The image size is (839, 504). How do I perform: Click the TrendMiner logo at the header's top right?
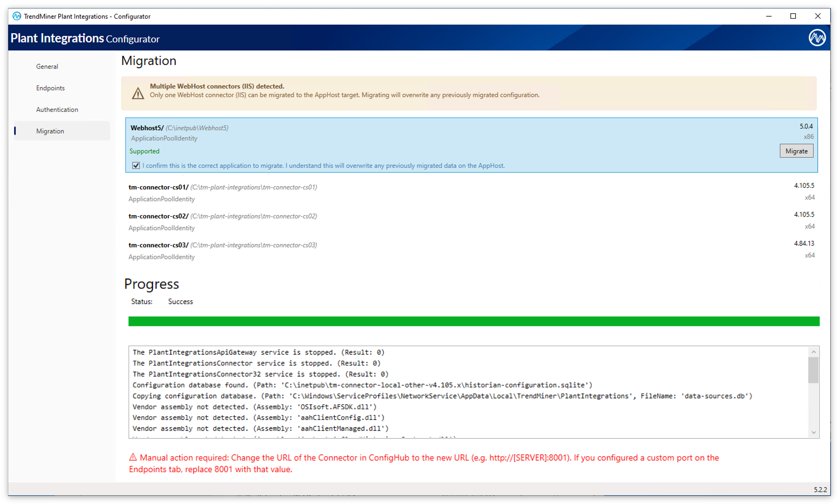click(818, 37)
